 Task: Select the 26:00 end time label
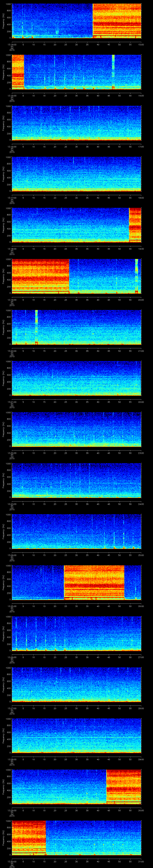tap(141, 606)
